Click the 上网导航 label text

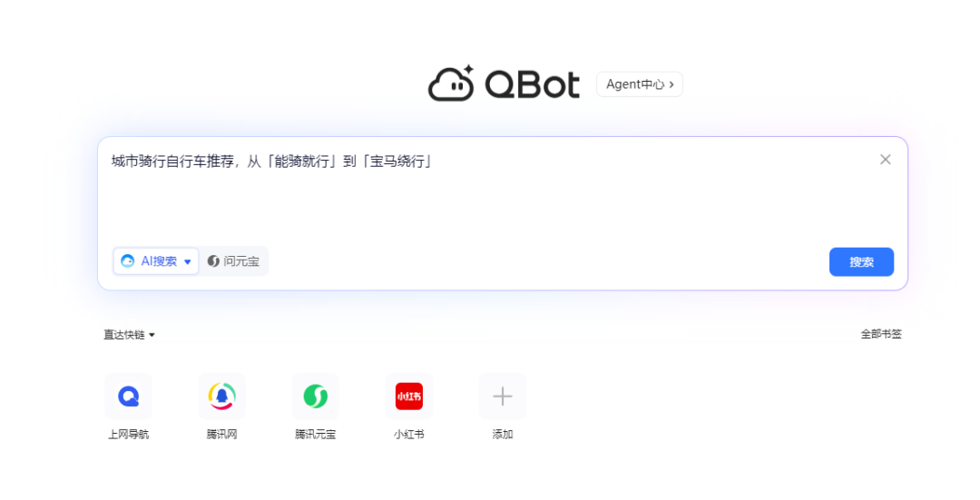pyautogui.click(x=128, y=435)
